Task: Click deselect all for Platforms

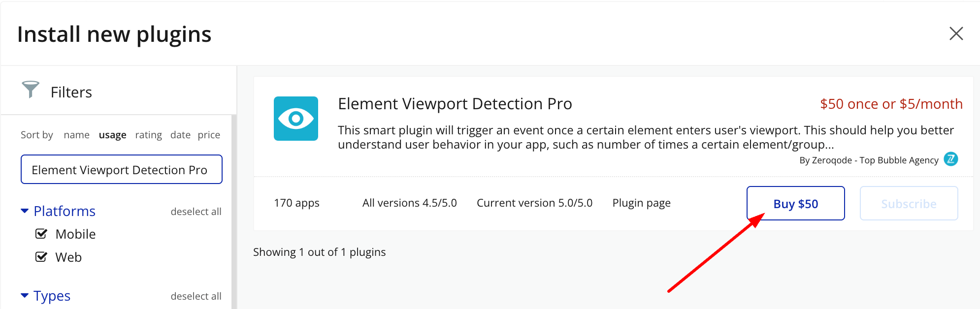Action: (x=196, y=212)
